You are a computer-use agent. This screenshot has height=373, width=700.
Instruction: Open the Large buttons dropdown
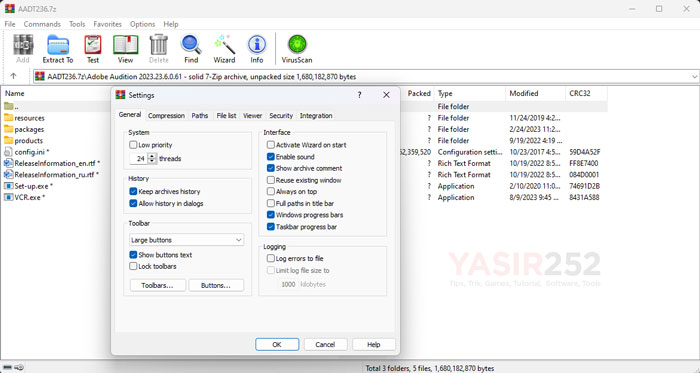pyautogui.click(x=187, y=240)
